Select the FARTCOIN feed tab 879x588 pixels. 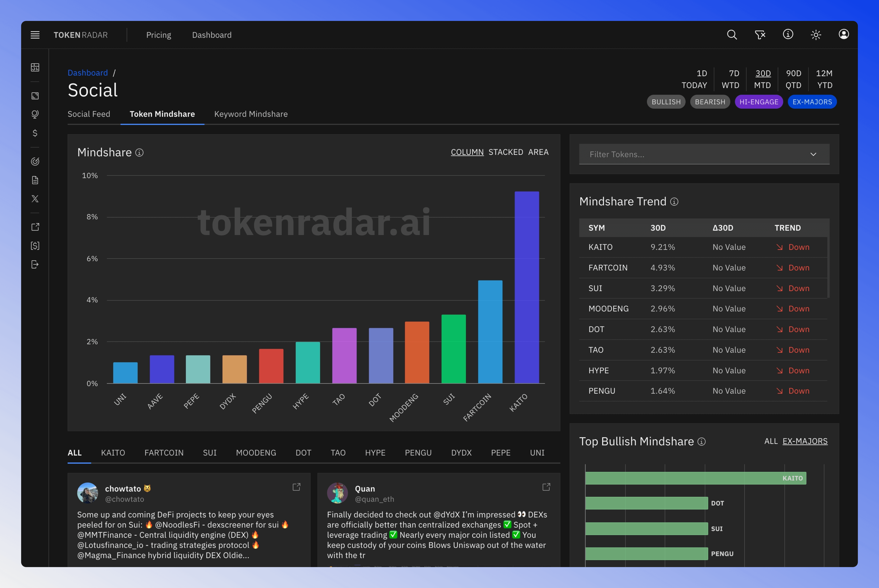(164, 453)
